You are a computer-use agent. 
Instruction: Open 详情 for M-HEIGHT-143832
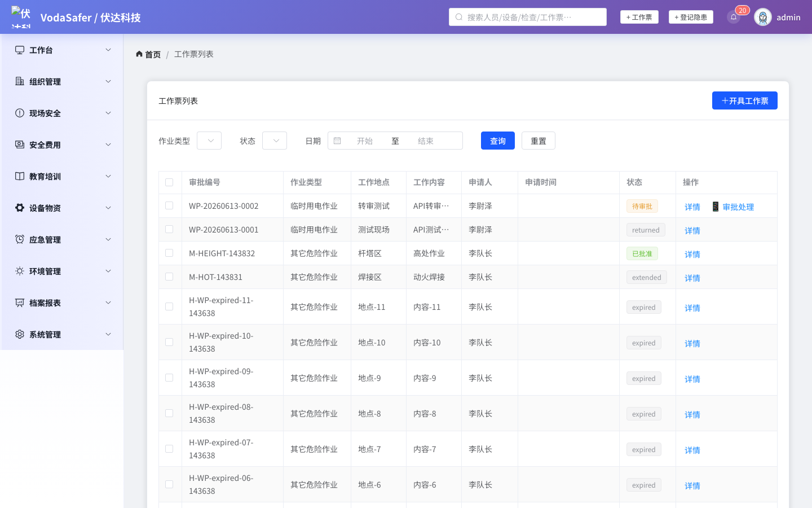click(692, 254)
